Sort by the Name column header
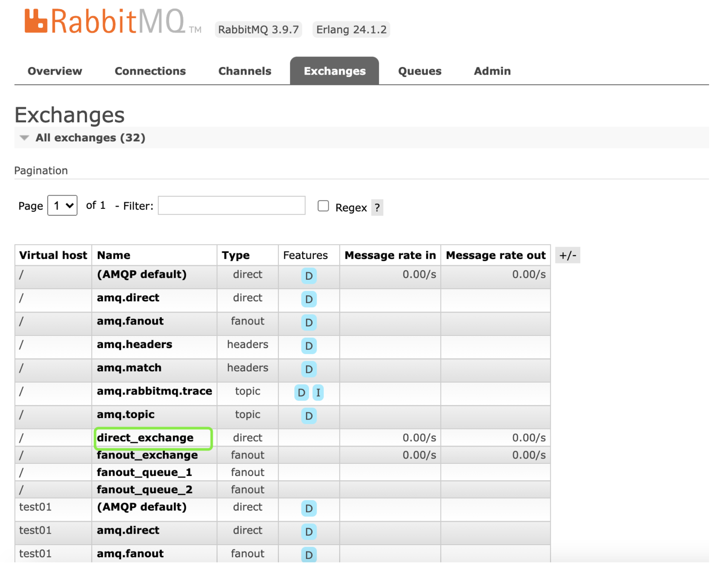The width and height of the screenshot is (728, 570). click(114, 255)
